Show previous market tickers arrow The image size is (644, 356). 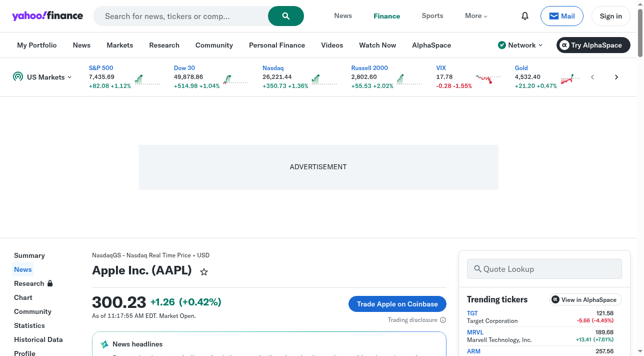coord(592,77)
